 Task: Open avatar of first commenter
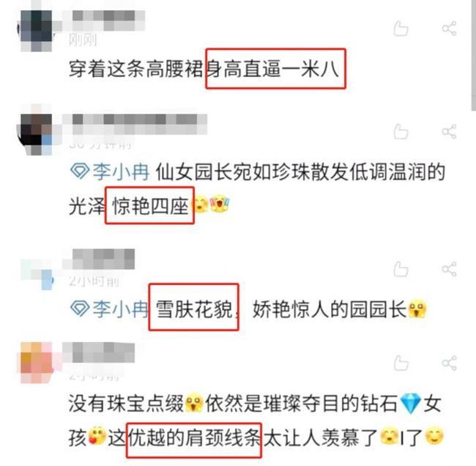(x=36, y=30)
